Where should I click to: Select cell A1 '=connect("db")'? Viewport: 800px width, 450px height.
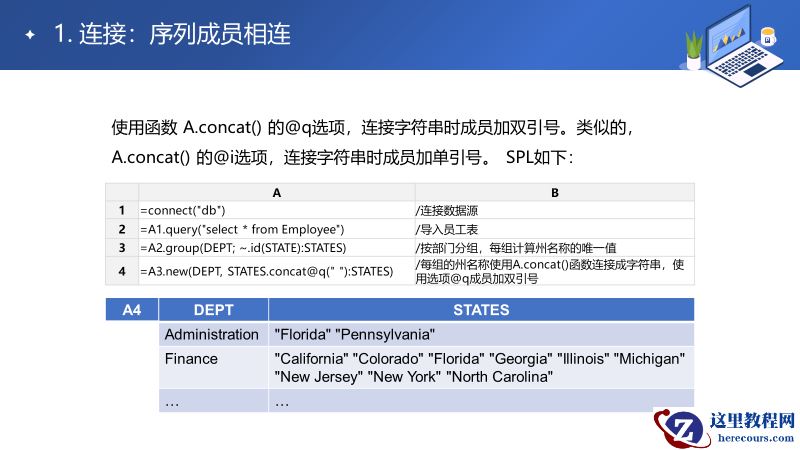277,210
